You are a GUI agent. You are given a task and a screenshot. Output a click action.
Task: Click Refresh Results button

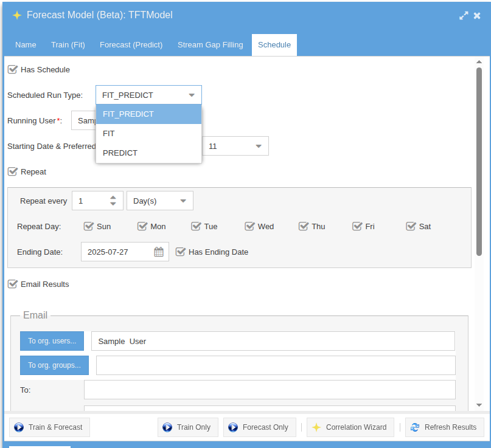point(445,427)
